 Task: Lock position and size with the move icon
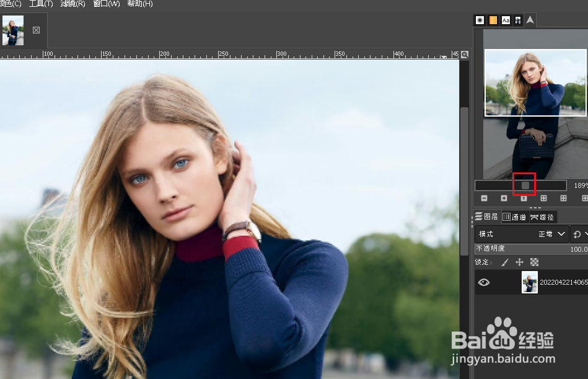(x=519, y=262)
